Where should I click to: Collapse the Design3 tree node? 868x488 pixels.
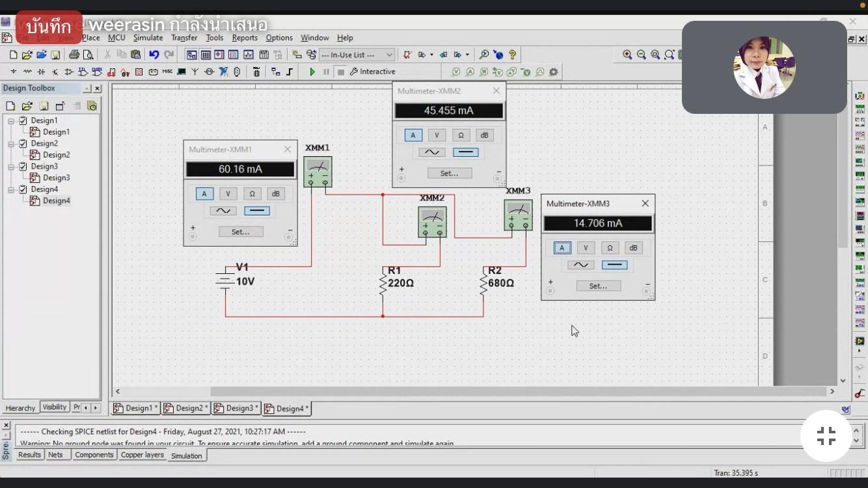click(11, 166)
